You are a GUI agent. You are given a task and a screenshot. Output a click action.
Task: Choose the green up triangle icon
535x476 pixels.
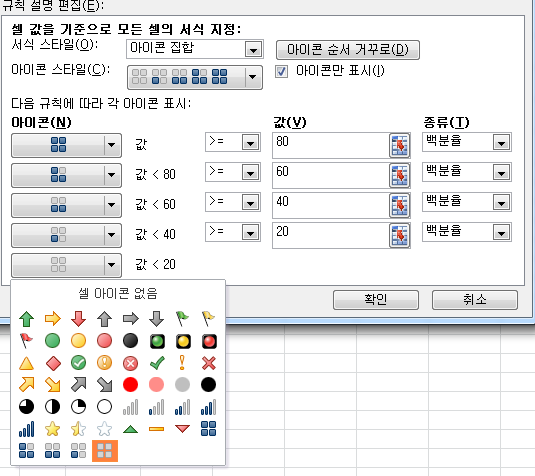(x=131, y=429)
